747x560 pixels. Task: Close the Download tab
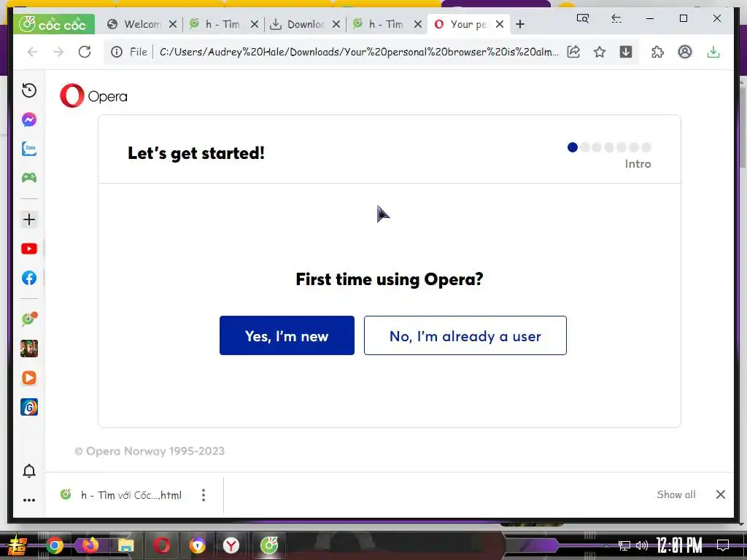click(336, 24)
